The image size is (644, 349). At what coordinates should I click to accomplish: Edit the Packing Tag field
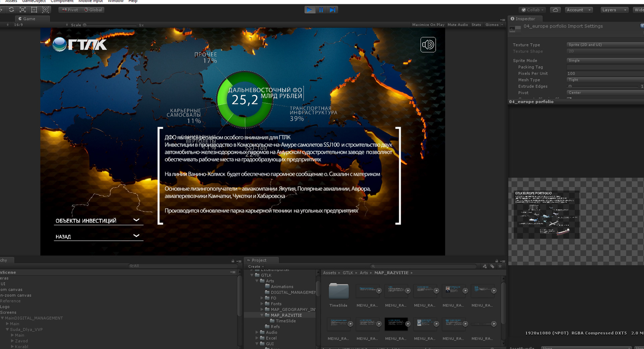tap(605, 67)
